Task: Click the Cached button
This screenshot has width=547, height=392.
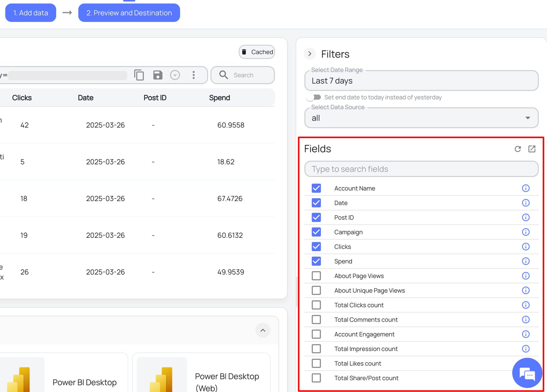Action: pyautogui.click(x=257, y=52)
